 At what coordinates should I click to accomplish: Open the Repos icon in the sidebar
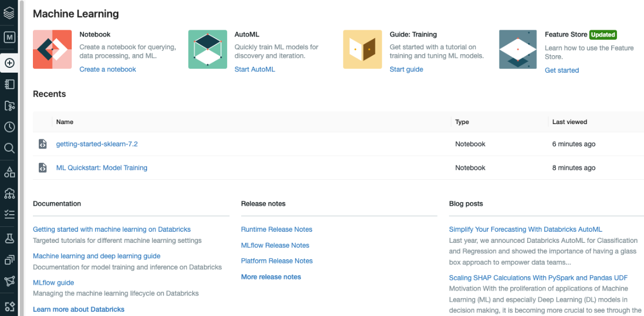(9, 106)
